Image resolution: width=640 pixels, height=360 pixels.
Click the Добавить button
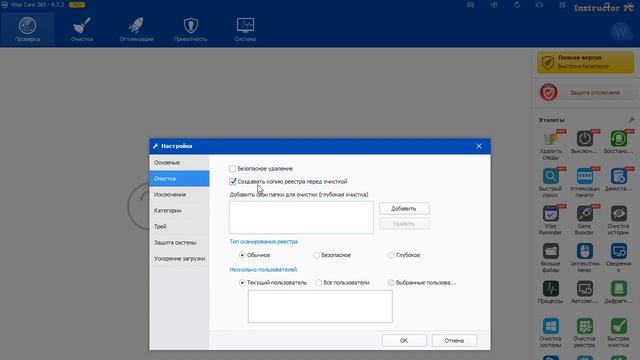[x=404, y=208]
